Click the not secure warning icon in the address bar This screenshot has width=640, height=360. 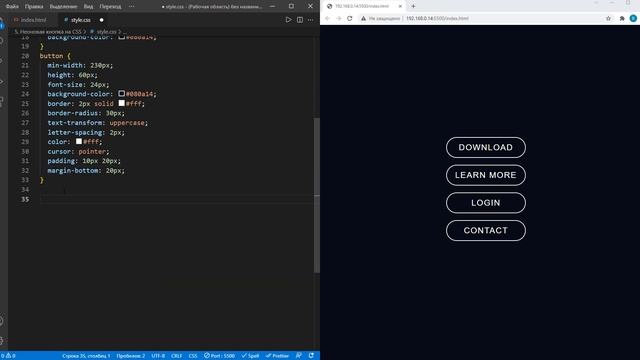coord(363,18)
